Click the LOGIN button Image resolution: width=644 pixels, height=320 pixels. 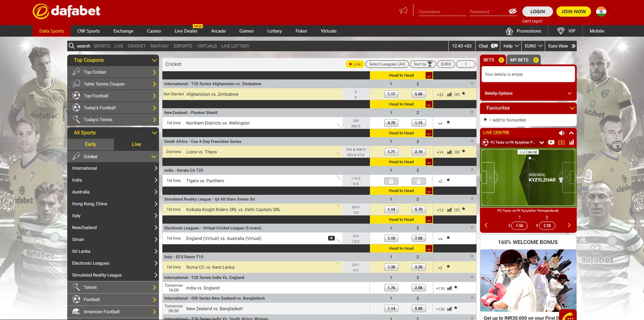537,11
